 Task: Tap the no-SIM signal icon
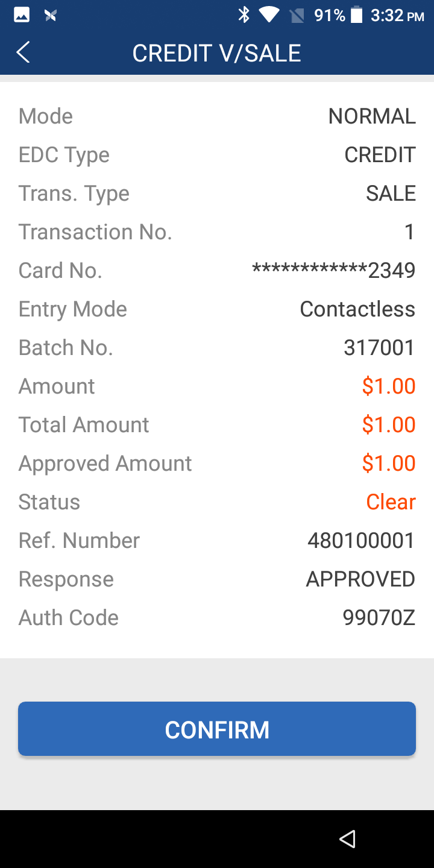click(x=297, y=15)
